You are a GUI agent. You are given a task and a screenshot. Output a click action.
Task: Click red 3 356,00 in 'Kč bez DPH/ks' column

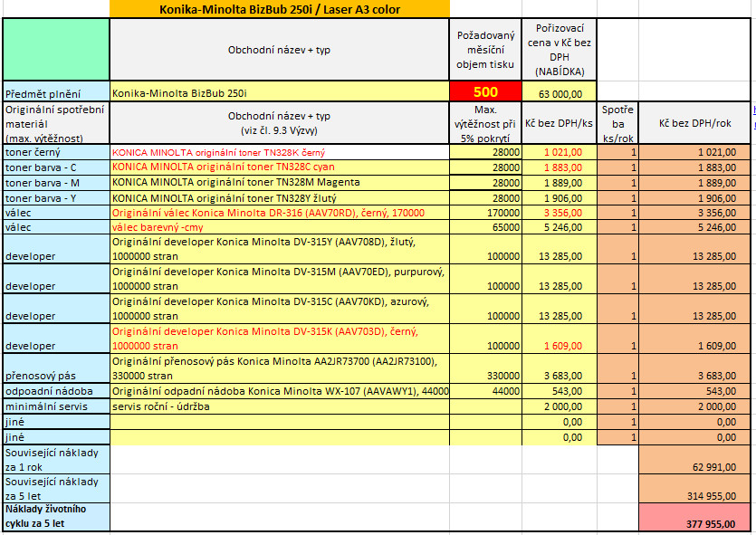560,213
